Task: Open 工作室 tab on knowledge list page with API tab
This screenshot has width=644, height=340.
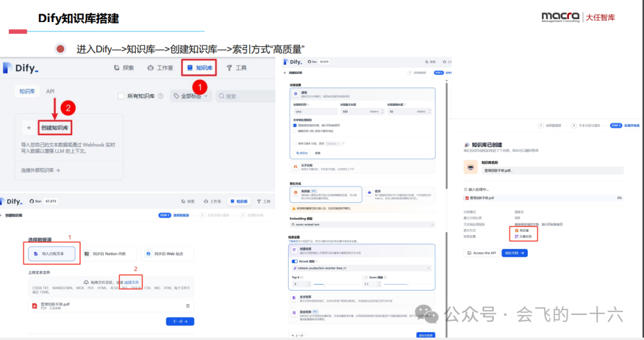Action: pyautogui.click(x=160, y=68)
